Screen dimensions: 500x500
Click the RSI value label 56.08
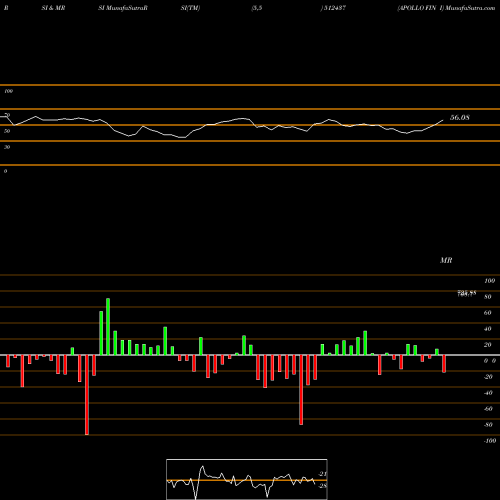(x=460, y=118)
